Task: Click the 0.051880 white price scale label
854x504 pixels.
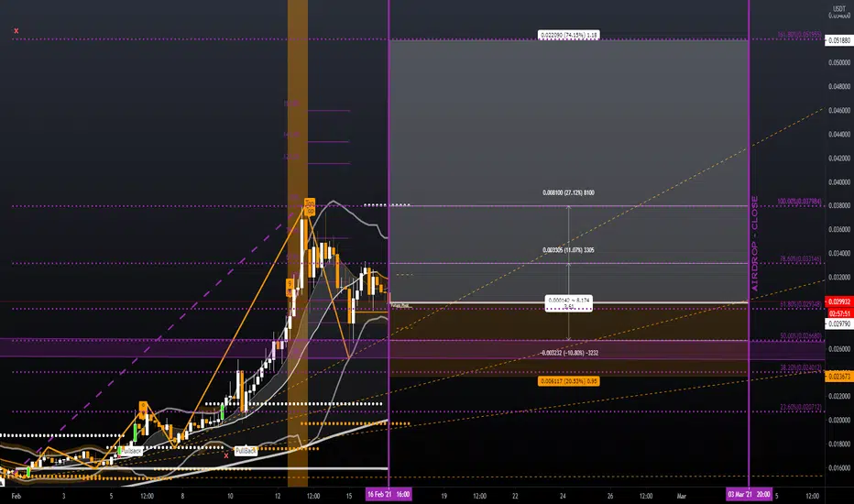Action: click(838, 40)
